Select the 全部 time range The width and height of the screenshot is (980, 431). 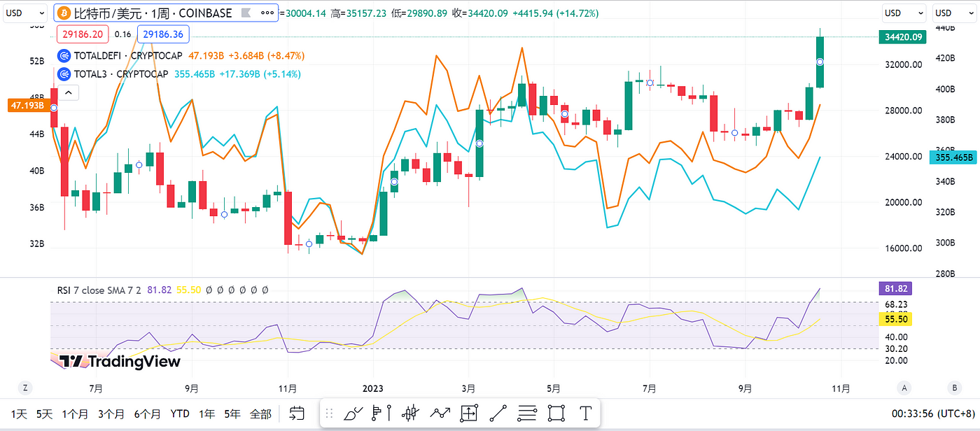pos(260,414)
